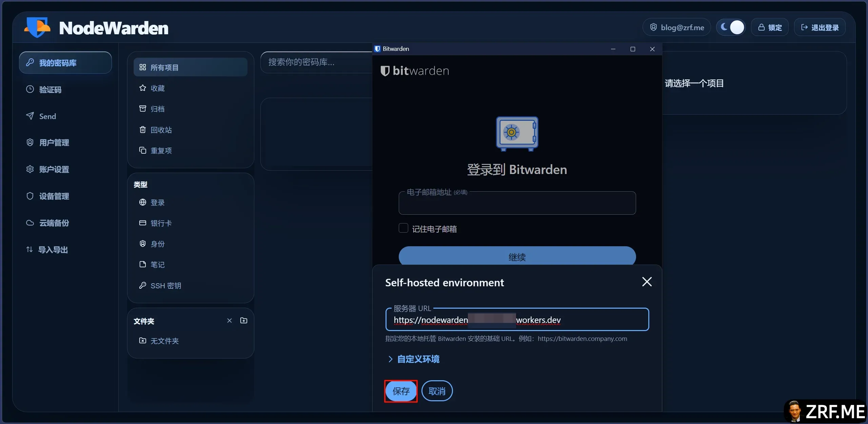Click 保存 to save server URL
Image resolution: width=868 pixels, height=424 pixels.
[401, 391]
